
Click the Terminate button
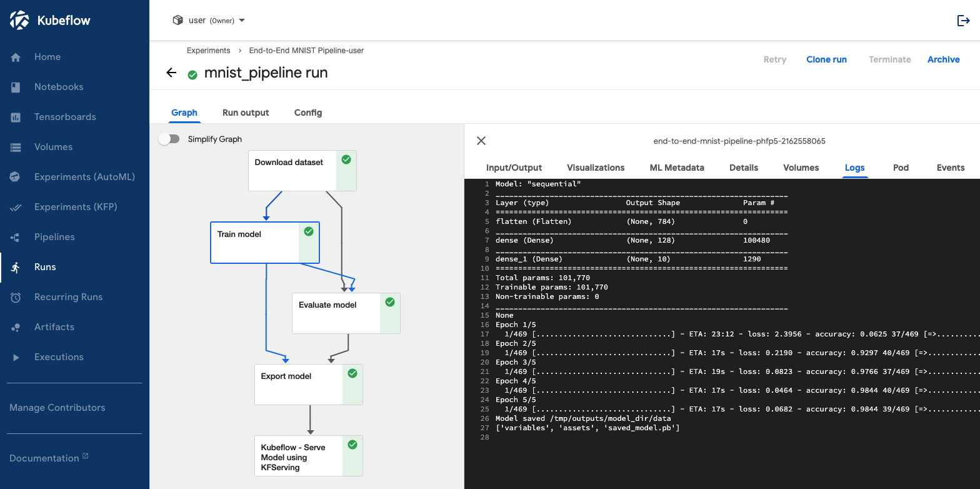click(x=890, y=59)
